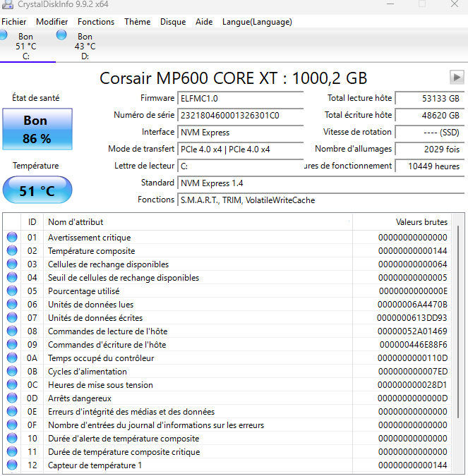This screenshot has width=468, height=476.
Task: Click the power-on count 2029 fois
Action: click(430, 149)
